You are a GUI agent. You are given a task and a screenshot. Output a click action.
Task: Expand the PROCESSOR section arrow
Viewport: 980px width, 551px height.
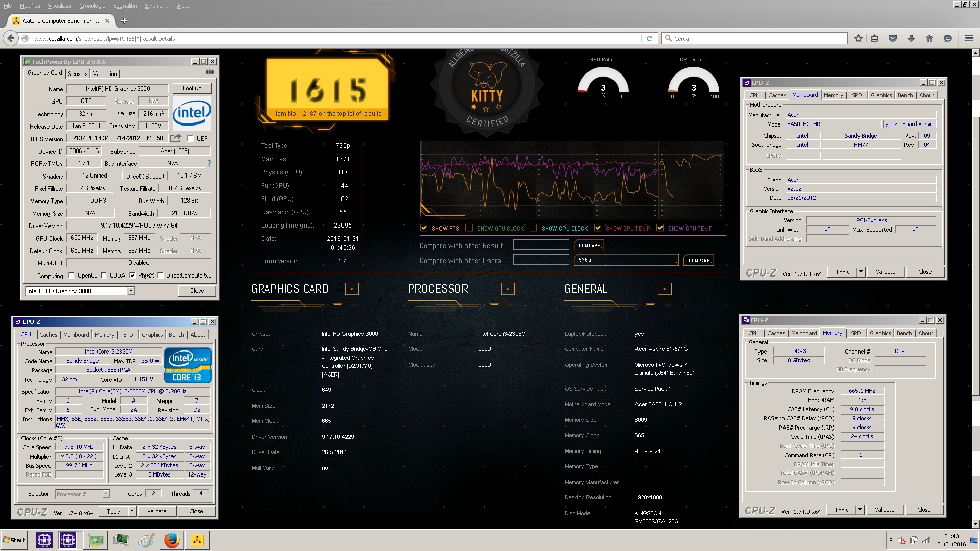pos(508,289)
